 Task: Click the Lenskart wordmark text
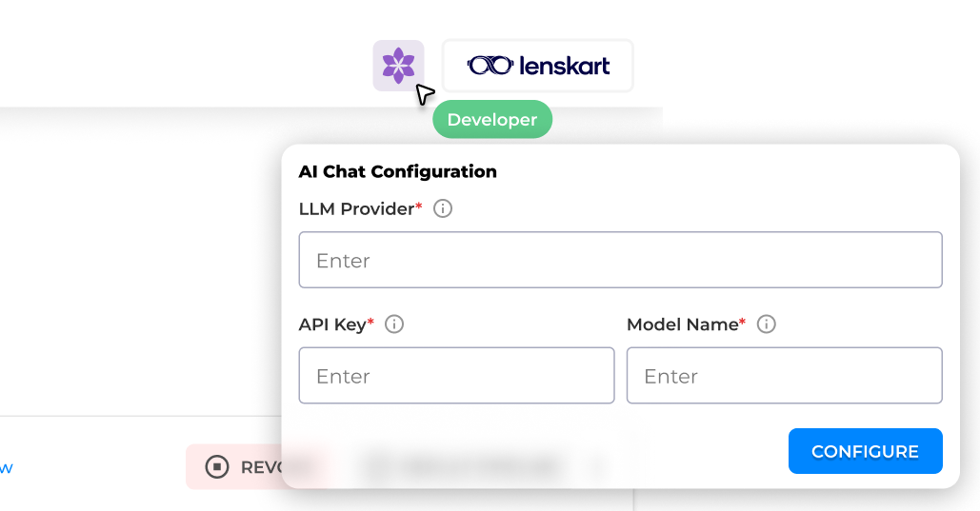click(x=565, y=66)
